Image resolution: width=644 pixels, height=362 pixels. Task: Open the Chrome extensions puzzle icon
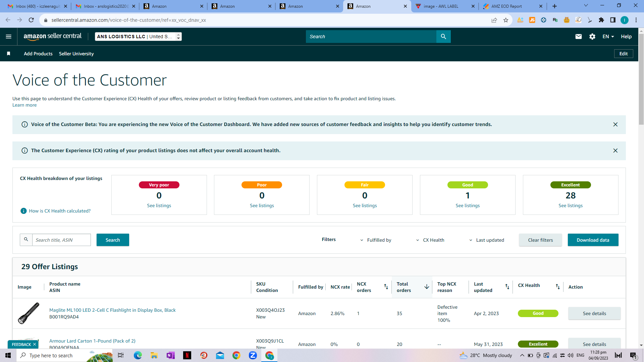click(601, 20)
